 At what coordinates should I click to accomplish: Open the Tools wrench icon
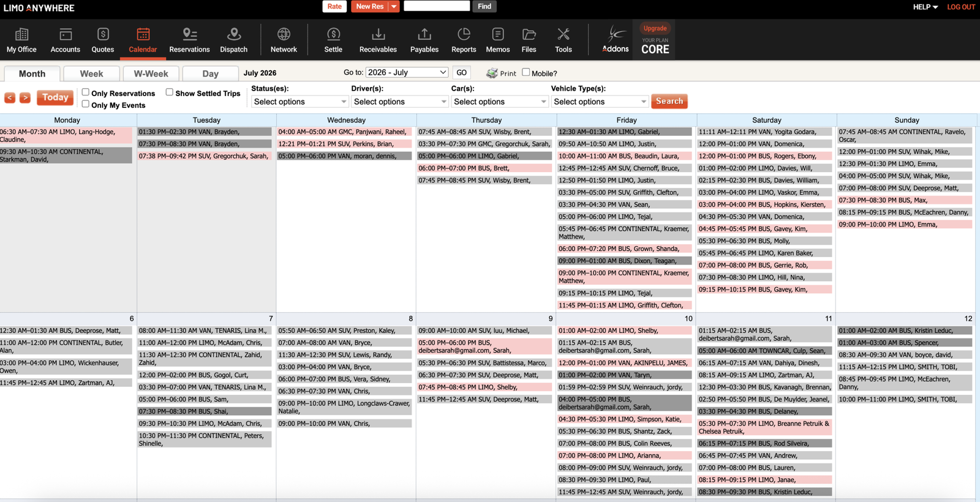click(563, 34)
